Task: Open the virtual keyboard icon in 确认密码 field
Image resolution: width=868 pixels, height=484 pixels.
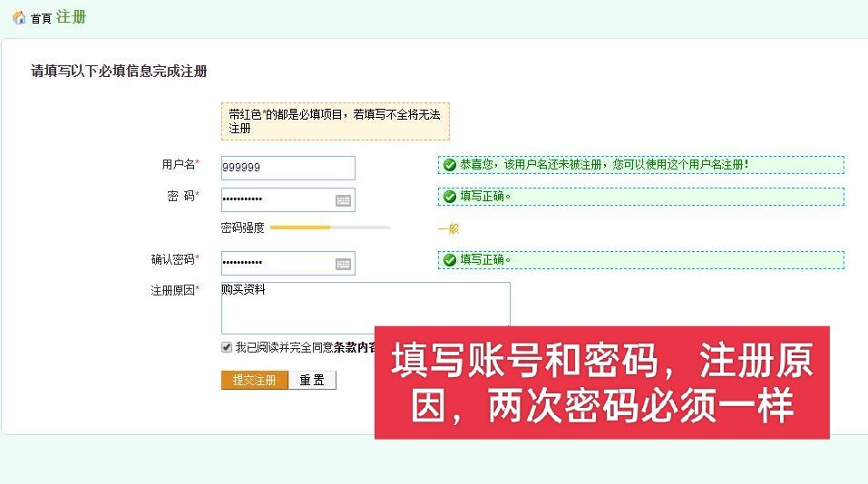Action: (x=343, y=265)
